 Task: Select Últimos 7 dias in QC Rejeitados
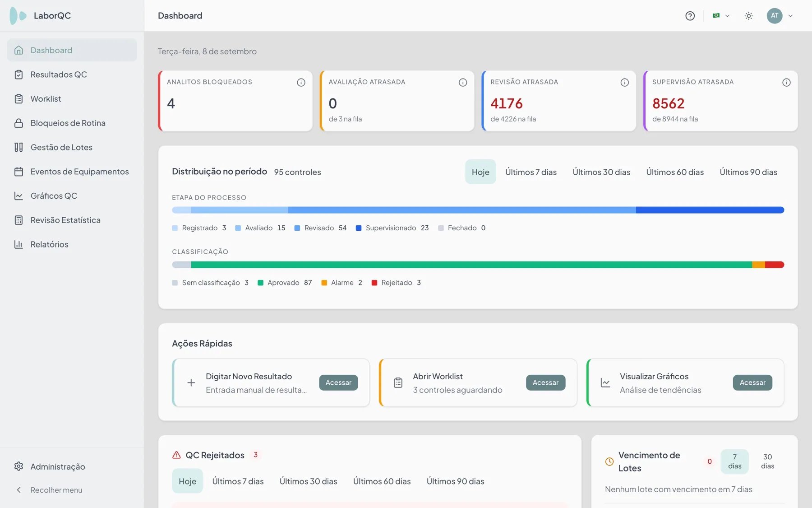click(238, 481)
